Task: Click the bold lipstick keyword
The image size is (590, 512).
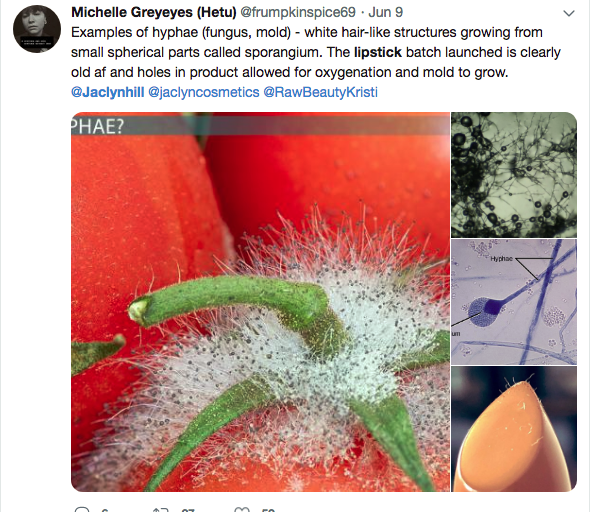Action: (378, 52)
